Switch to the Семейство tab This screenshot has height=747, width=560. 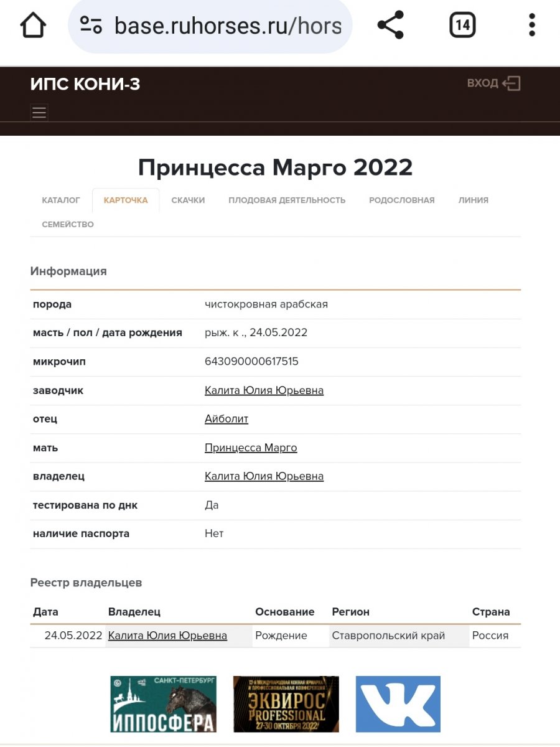tap(68, 225)
